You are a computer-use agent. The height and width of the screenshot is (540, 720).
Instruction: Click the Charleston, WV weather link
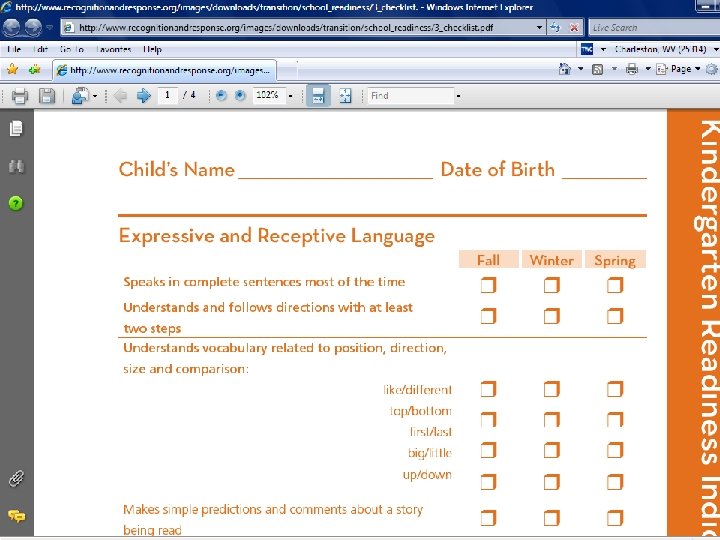coord(660,49)
